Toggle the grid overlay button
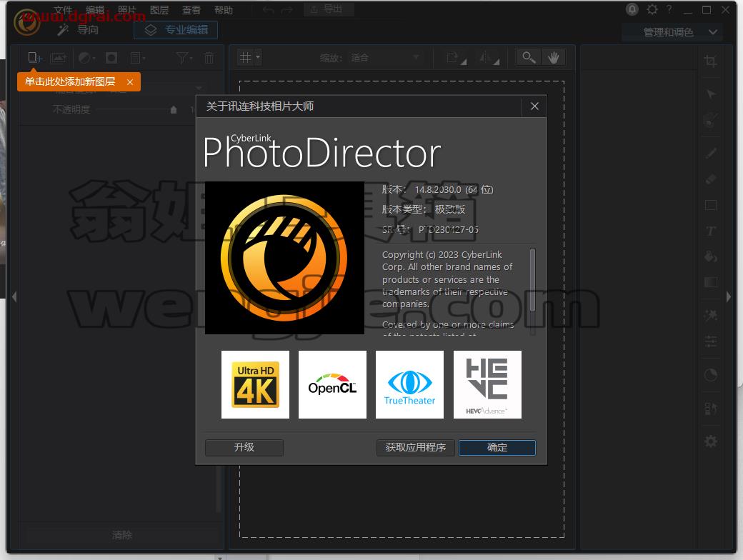743x560 pixels. pyautogui.click(x=246, y=58)
